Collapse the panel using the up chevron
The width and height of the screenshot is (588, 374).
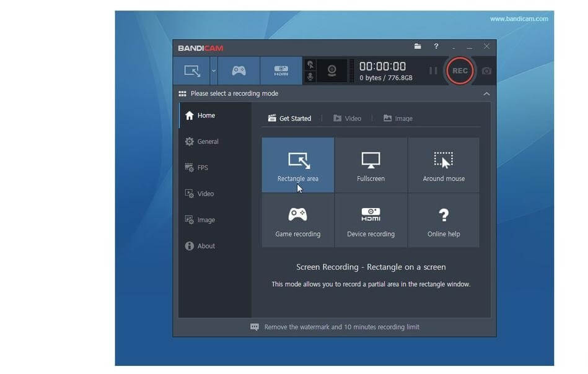coord(486,94)
